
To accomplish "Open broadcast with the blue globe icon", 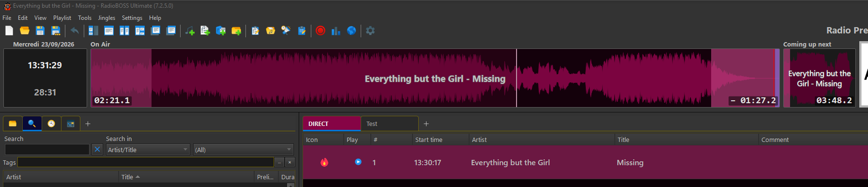I will click(x=351, y=31).
